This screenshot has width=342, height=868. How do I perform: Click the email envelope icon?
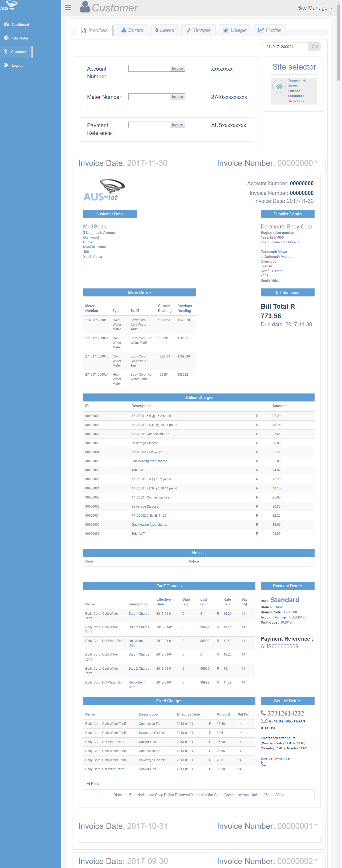264,720
